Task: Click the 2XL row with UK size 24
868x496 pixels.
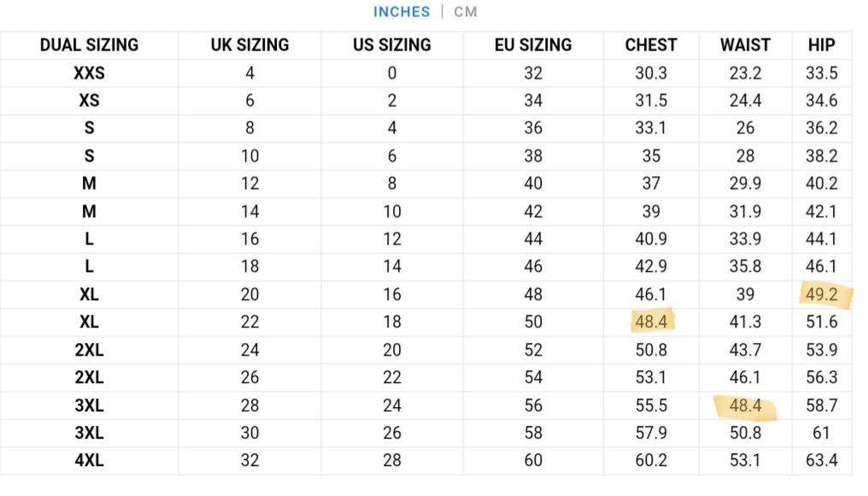Action: click(x=89, y=349)
